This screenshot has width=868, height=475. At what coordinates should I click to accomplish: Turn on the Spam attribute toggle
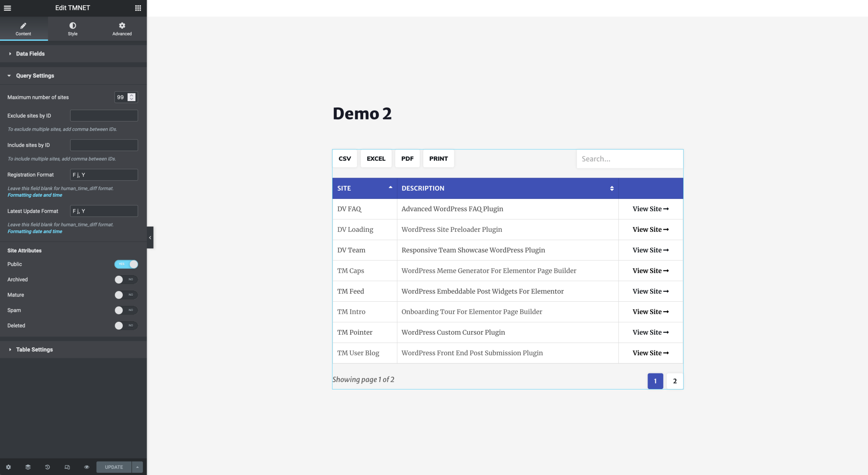click(126, 310)
